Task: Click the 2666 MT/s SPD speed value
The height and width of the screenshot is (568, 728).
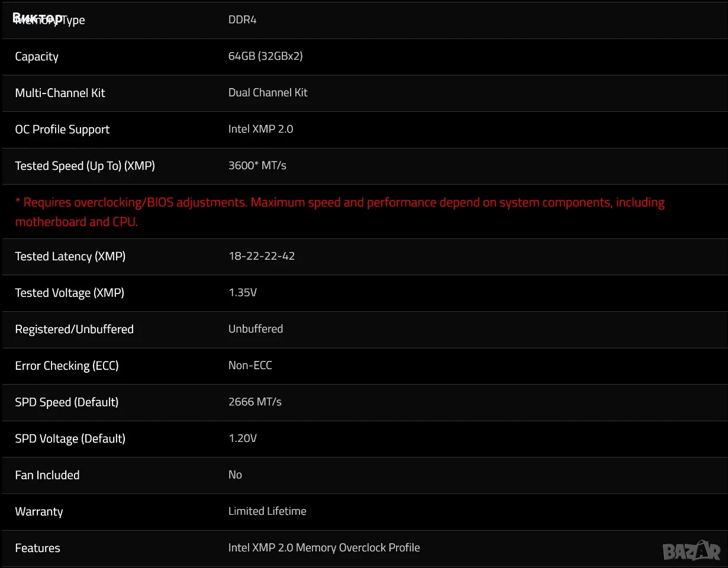Action: (x=255, y=401)
